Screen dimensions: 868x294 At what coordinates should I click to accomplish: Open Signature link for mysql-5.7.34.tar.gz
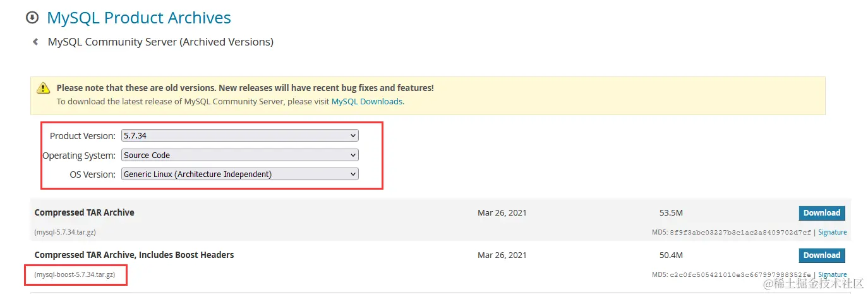coord(833,232)
